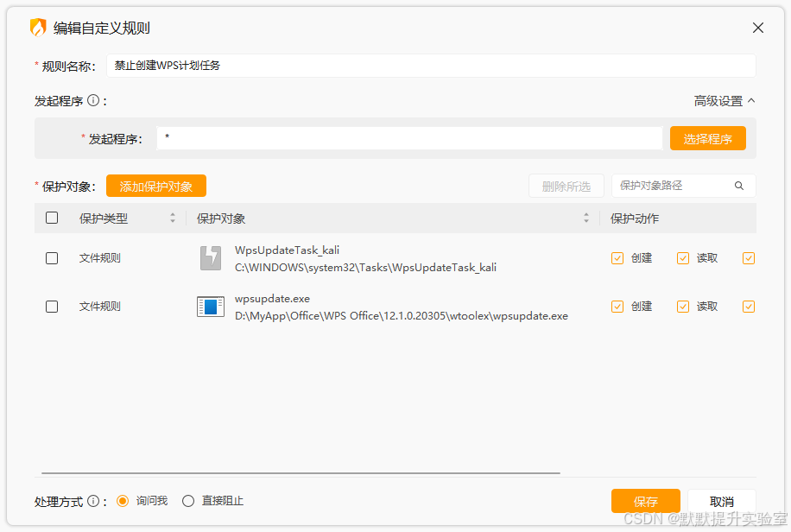The width and height of the screenshot is (791, 532).
Task: Sort by 保护类型 column arrows
Action: coord(173,218)
